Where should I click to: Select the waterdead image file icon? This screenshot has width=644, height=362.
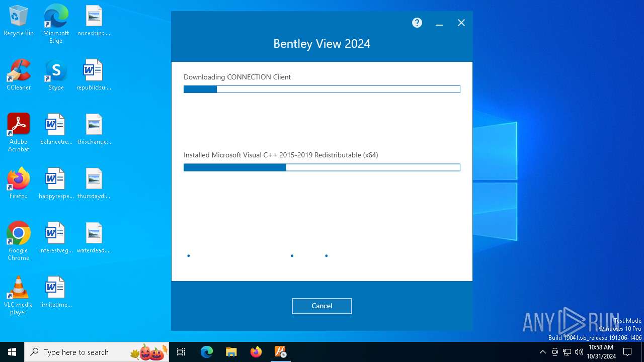(94, 238)
